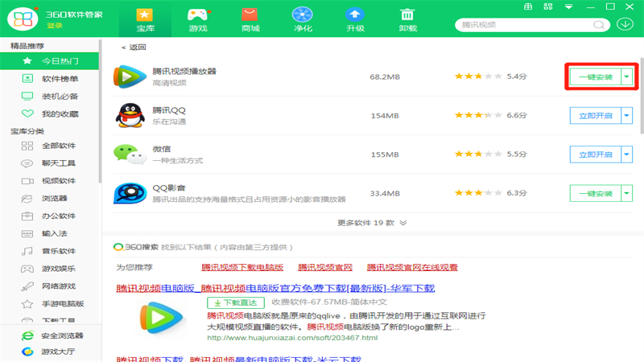Screen dimensions: 644x362
Task: Click the star rating of 腾讯QQ
Action: (x=478, y=115)
